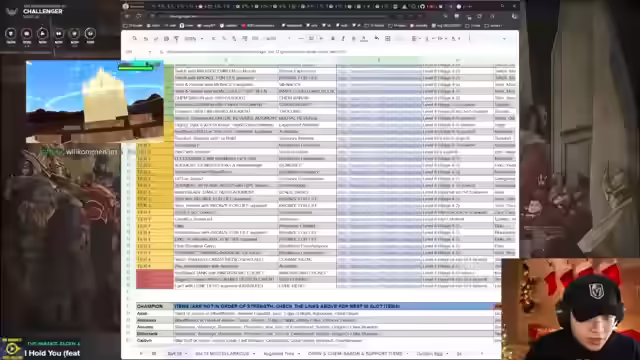Open the font family dropdown

pyautogui.click(x=278, y=39)
